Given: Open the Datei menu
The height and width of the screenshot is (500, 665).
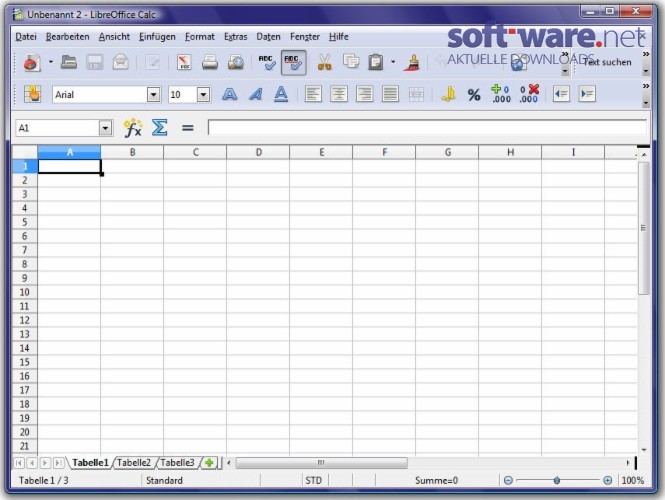Looking at the screenshot, I should click(26, 36).
